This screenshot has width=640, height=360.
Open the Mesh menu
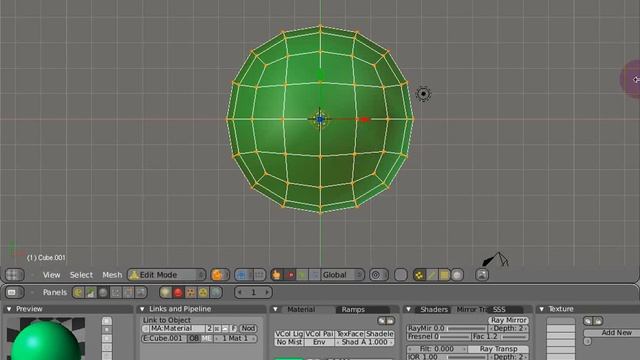click(112, 275)
